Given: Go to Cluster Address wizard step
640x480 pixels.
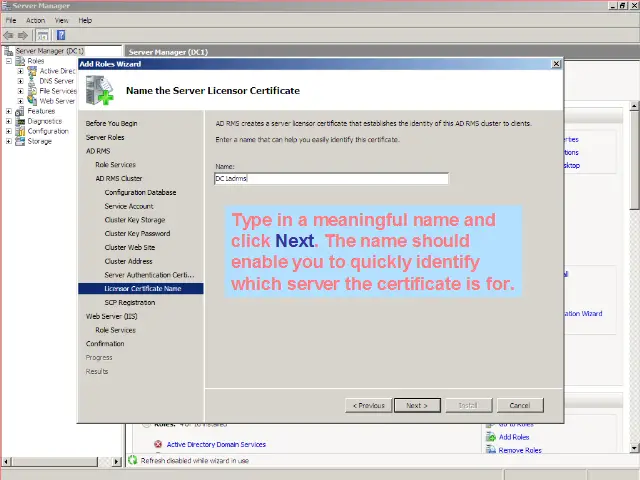Looking at the screenshot, I should pyautogui.click(x=128, y=261).
